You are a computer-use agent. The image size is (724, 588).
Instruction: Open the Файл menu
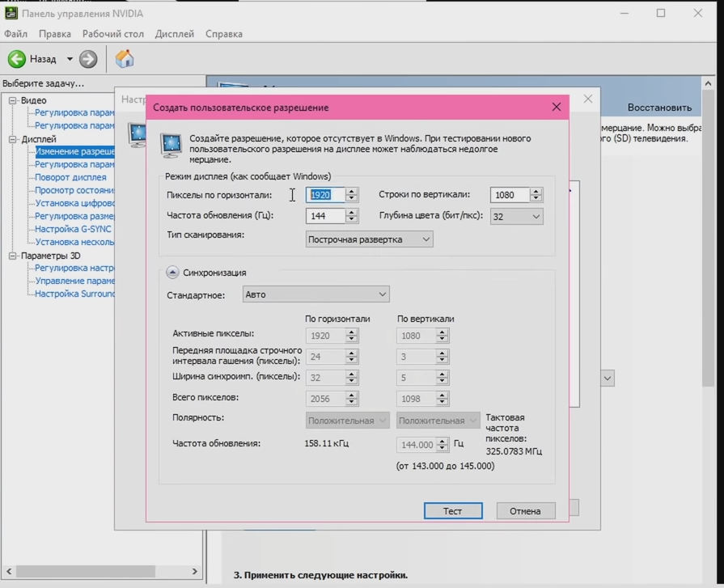click(x=15, y=34)
